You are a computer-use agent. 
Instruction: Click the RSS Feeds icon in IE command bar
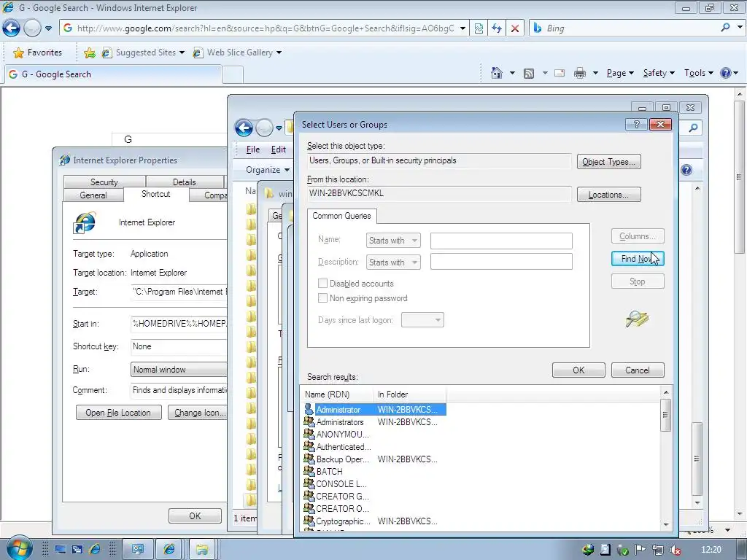tap(529, 74)
